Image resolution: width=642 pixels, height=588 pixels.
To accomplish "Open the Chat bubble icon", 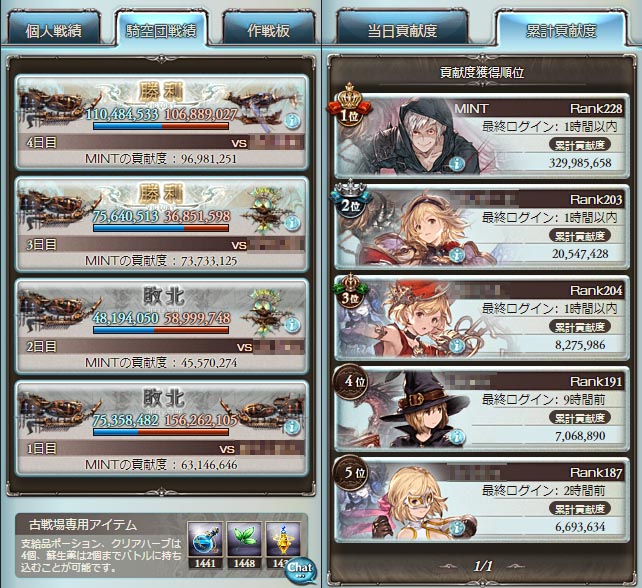I will coord(301,570).
